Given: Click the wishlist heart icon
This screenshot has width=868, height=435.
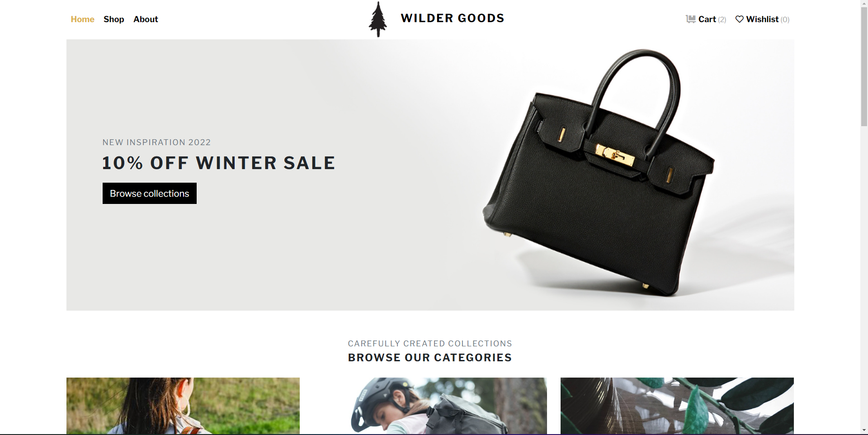Looking at the screenshot, I should pos(739,19).
